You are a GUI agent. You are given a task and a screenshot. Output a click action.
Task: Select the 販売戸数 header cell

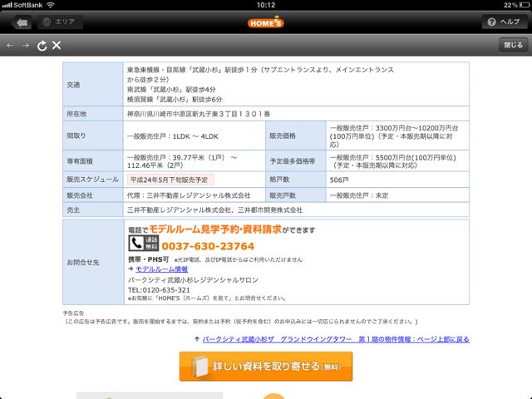click(x=296, y=195)
